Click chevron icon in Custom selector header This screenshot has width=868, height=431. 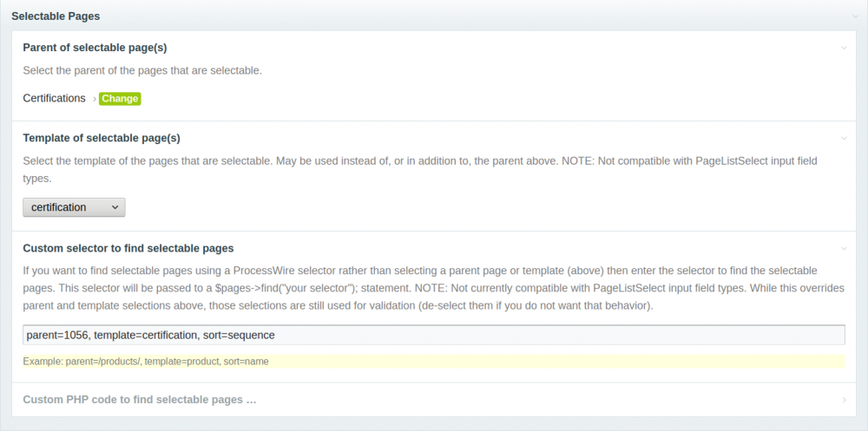[844, 248]
